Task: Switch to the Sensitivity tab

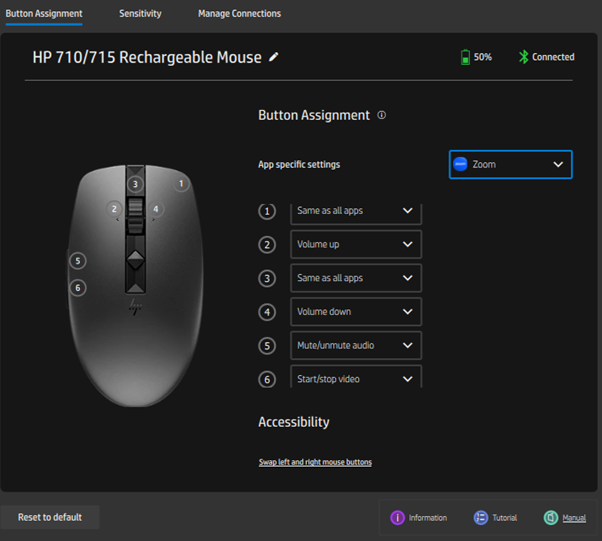Action: tap(140, 14)
